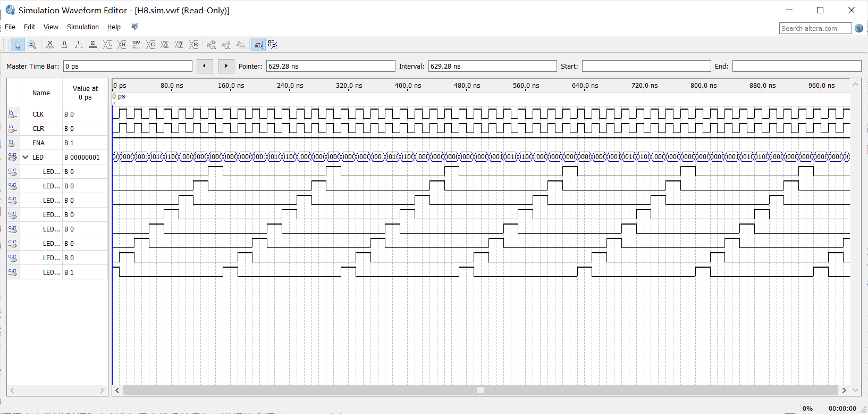Click the waveform horizontal scrollbar thumb

[481, 390]
